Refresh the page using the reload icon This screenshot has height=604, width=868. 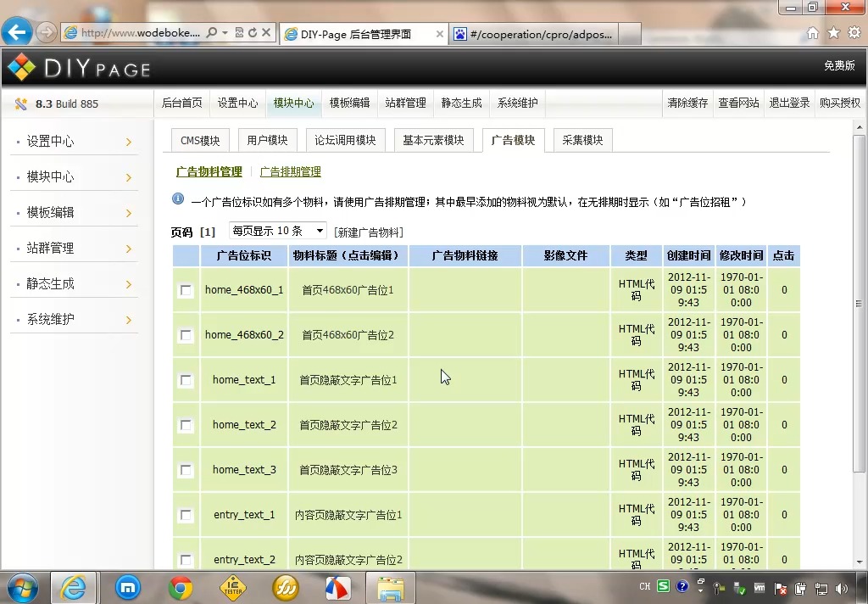[x=253, y=33]
